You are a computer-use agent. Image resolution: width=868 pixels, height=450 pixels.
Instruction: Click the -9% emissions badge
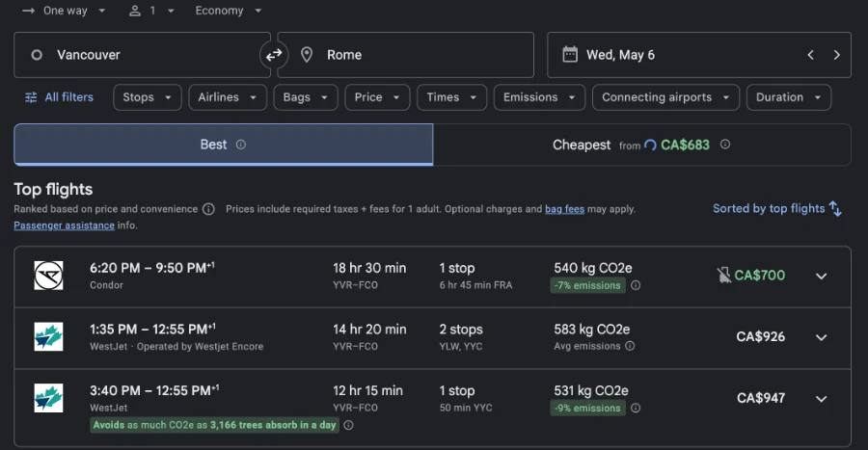[x=588, y=408]
